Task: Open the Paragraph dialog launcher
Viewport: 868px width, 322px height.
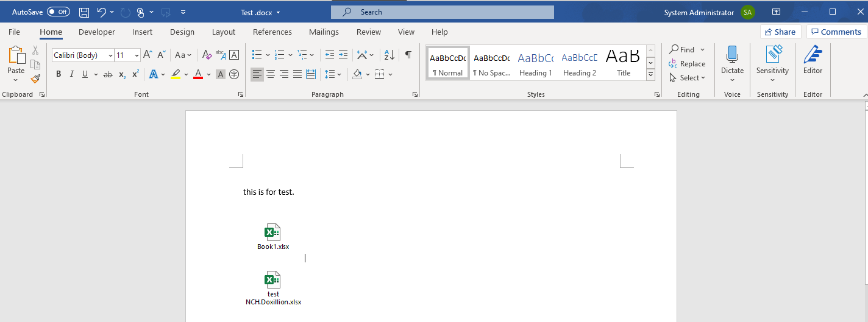Action: (x=415, y=94)
